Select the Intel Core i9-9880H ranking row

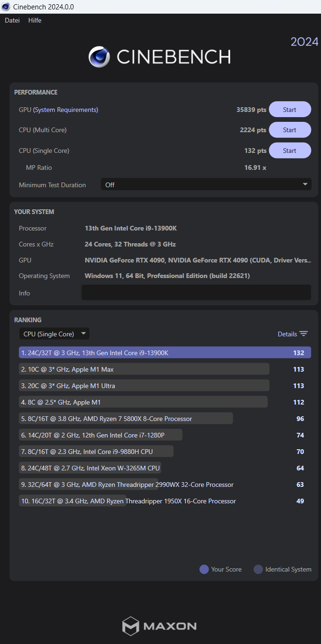point(165,452)
